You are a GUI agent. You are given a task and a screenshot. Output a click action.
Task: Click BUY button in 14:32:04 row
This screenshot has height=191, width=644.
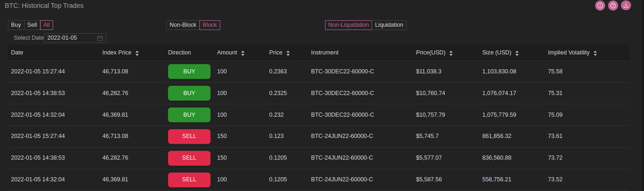[189, 115]
